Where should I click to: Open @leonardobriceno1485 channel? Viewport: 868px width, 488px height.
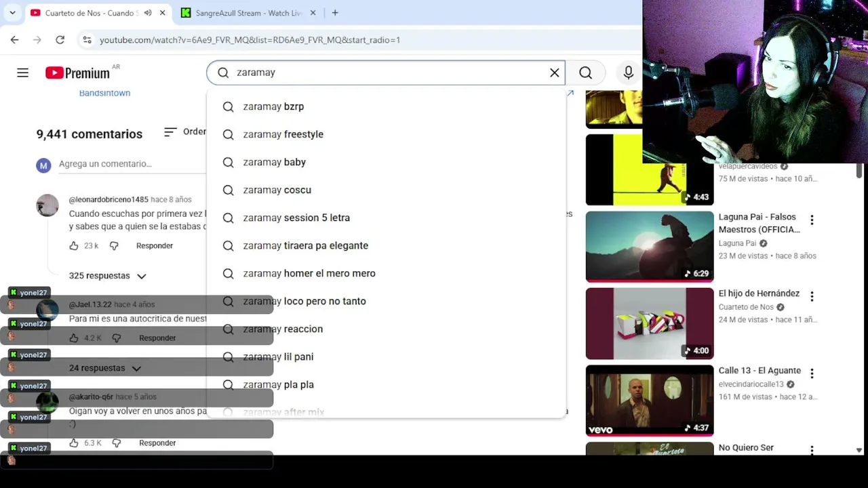[108, 199]
